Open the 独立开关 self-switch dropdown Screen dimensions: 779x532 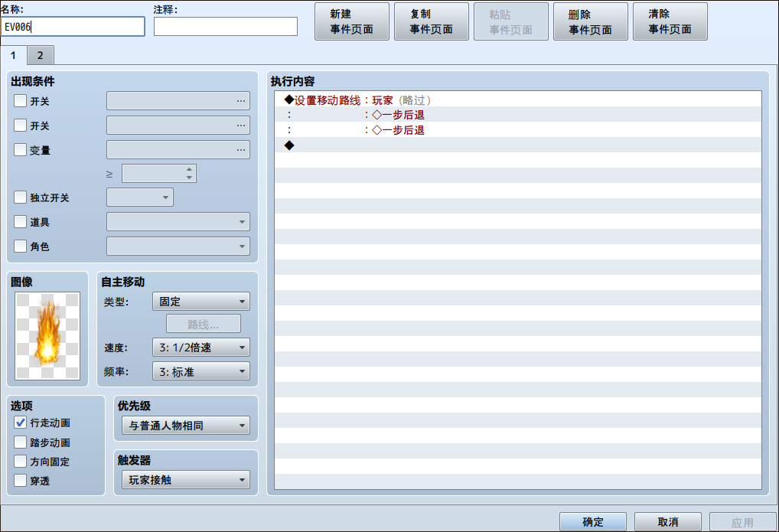(x=140, y=197)
